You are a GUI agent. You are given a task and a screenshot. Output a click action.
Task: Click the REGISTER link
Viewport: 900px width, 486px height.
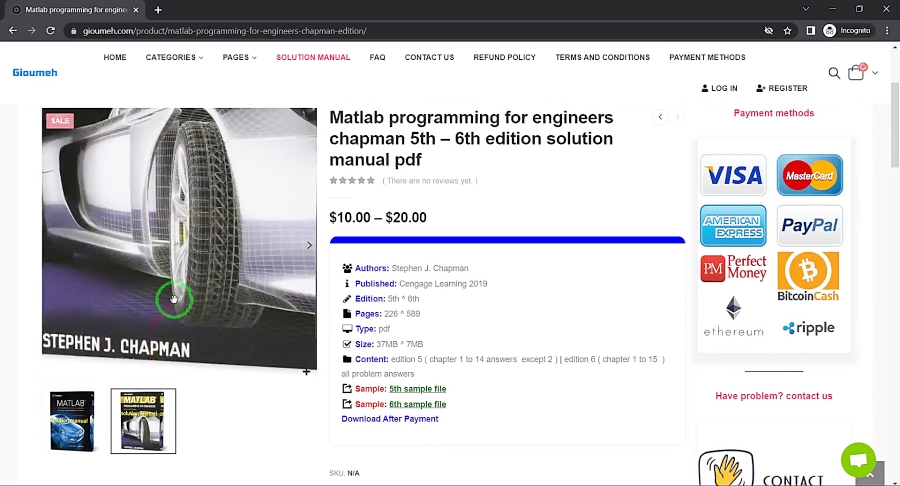(782, 88)
